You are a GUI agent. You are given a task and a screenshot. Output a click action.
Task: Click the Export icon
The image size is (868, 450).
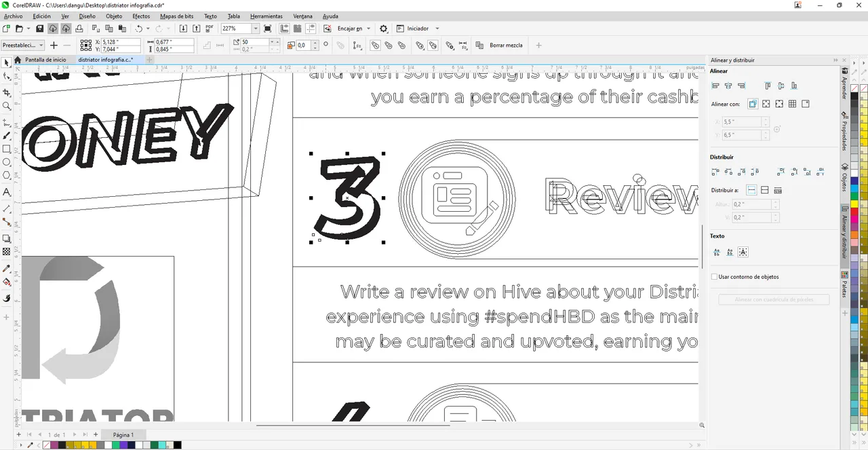[x=197, y=29]
